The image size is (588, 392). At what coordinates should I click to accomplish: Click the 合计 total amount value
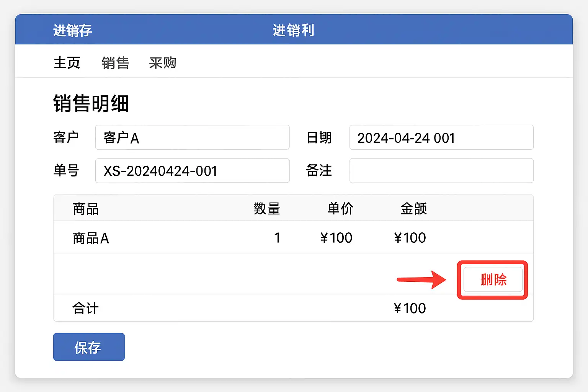click(x=410, y=308)
